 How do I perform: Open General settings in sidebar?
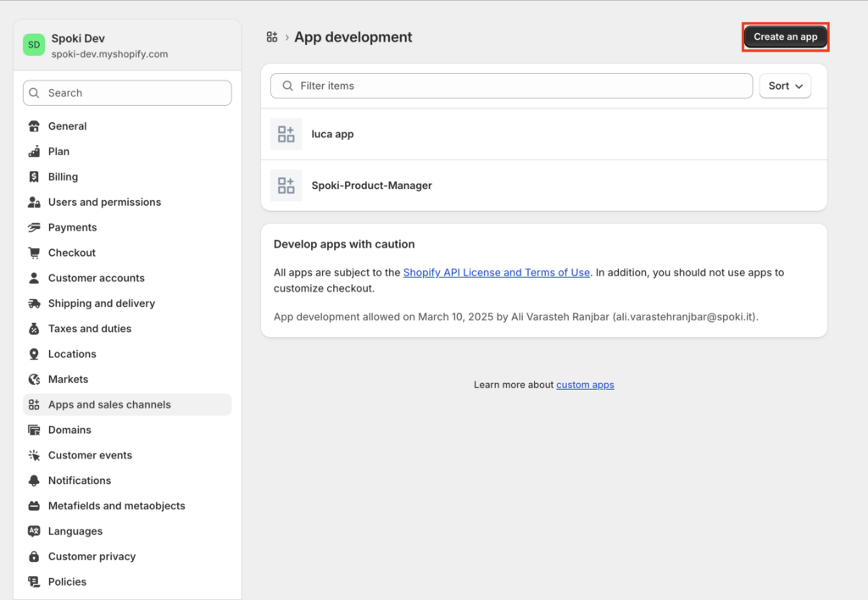[67, 126]
